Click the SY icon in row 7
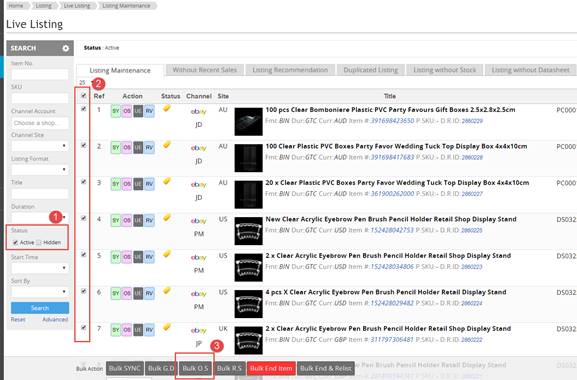Image resolution: width=577 pixels, height=380 pixels. point(116,330)
